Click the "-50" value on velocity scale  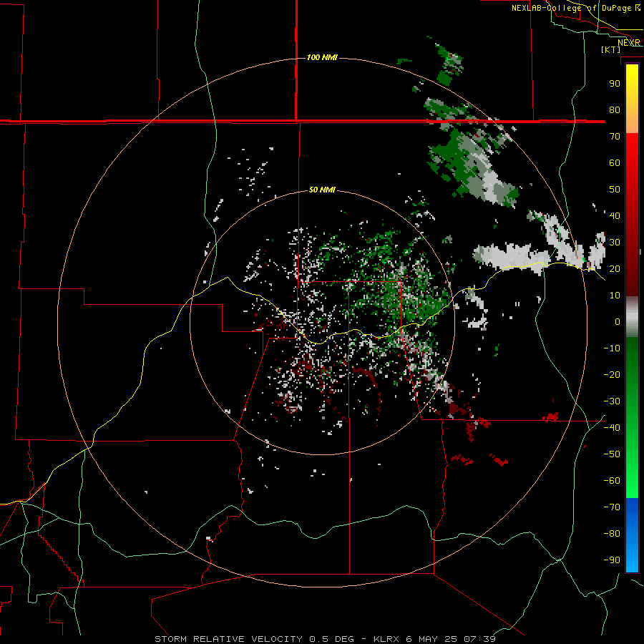coord(612,454)
